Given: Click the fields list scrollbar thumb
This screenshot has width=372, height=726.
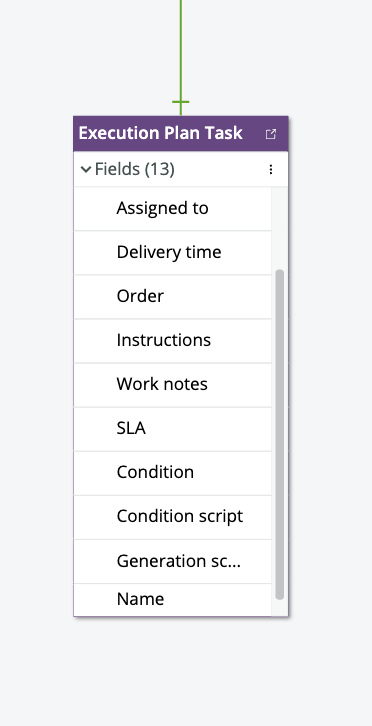Looking at the screenshot, I should 279,434.
